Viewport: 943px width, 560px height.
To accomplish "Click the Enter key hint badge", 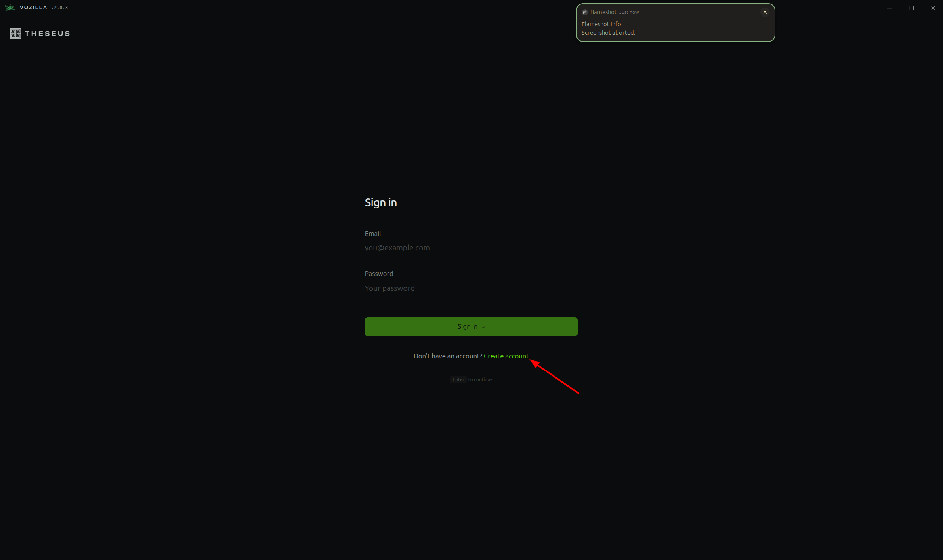I will [x=458, y=379].
